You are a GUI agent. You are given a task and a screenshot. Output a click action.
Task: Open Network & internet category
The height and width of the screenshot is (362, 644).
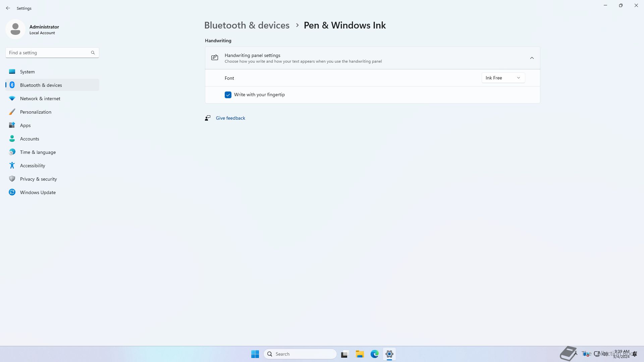(x=40, y=99)
